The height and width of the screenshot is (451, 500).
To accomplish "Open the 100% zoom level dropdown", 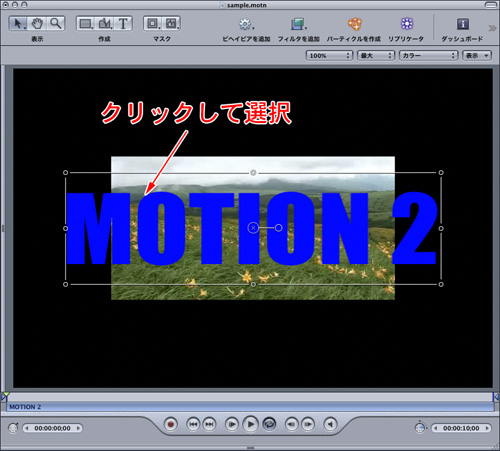I will (329, 55).
